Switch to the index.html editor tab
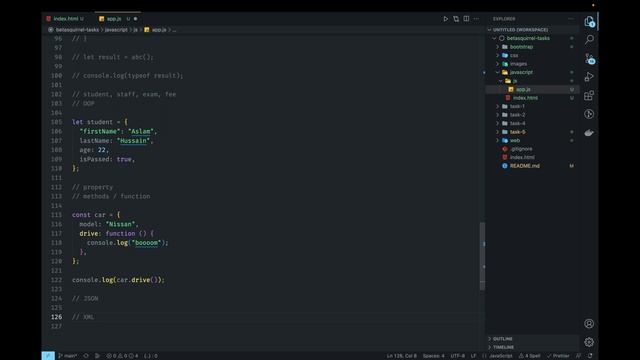This screenshot has width=640, height=360. pyautogui.click(x=65, y=19)
